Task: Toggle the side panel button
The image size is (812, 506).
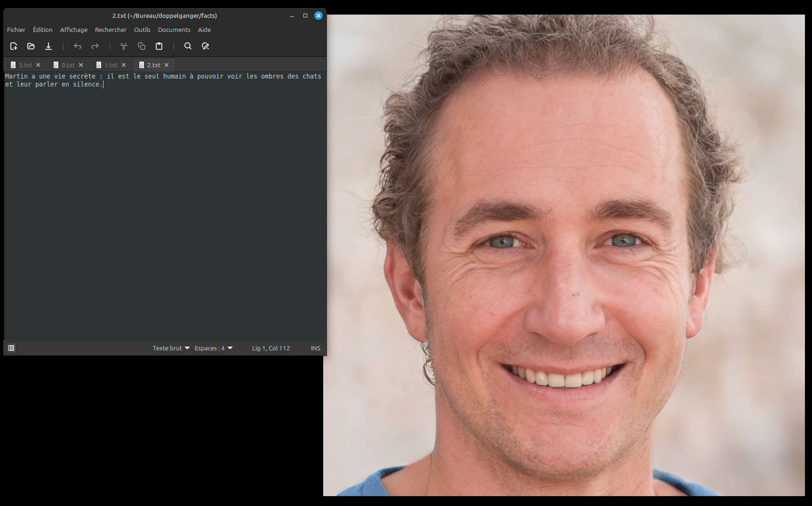Action: tap(11, 348)
